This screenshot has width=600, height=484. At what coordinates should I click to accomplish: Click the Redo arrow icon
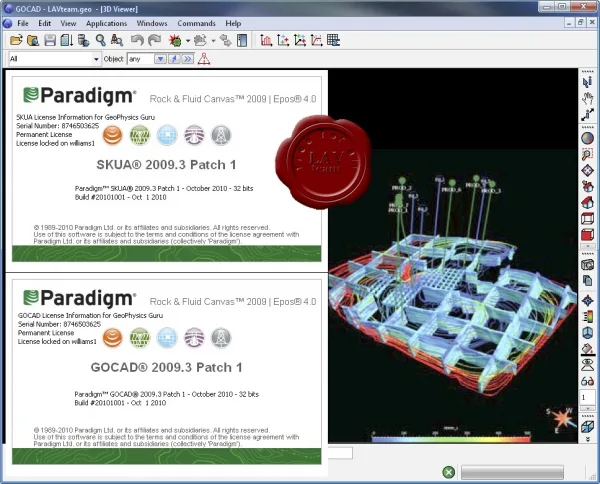point(155,40)
